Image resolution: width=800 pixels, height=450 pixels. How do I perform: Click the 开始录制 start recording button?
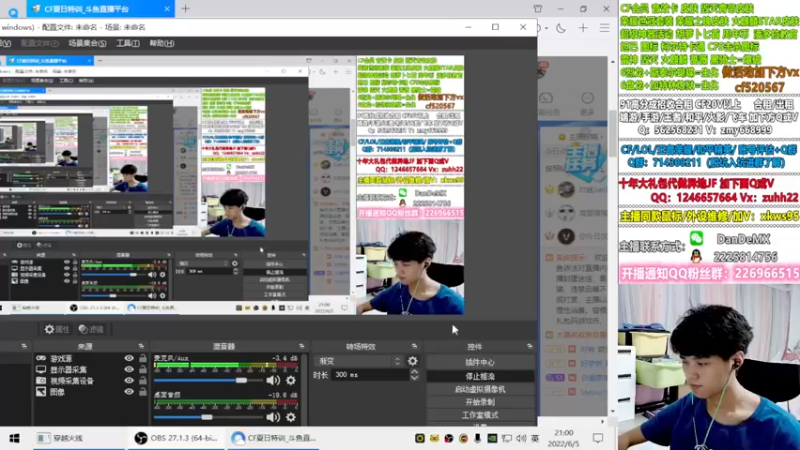pyautogui.click(x=480, y=402)
